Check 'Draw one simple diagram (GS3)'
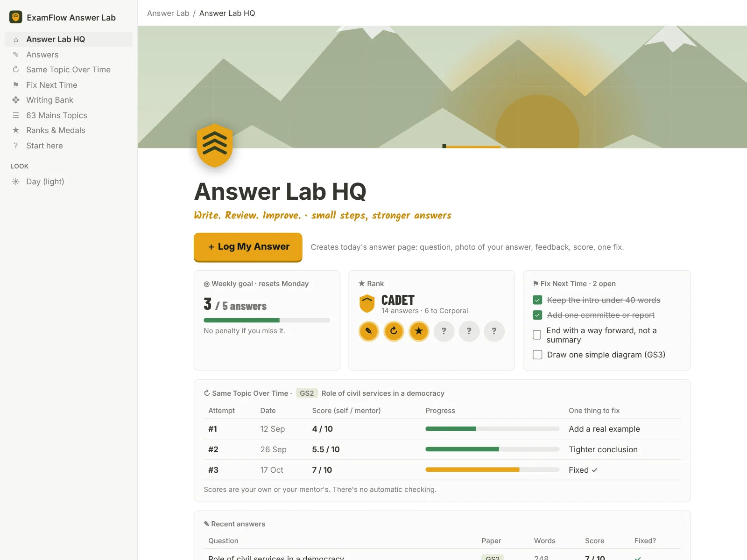 (x=537, y=355)
